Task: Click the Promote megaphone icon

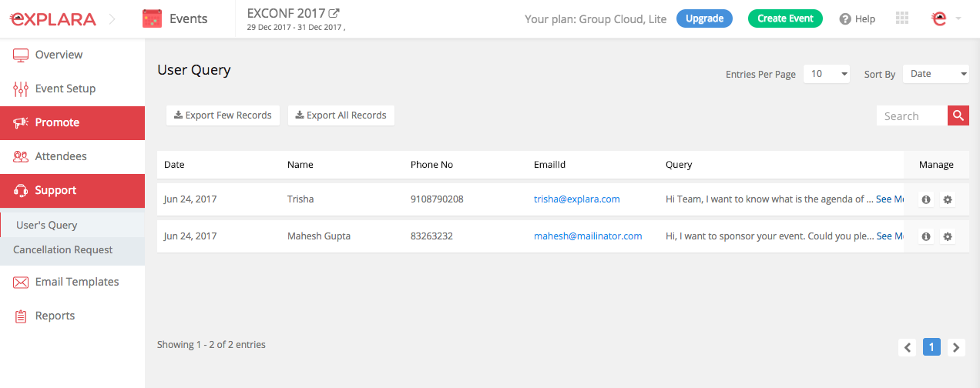Action: (21, 122)
